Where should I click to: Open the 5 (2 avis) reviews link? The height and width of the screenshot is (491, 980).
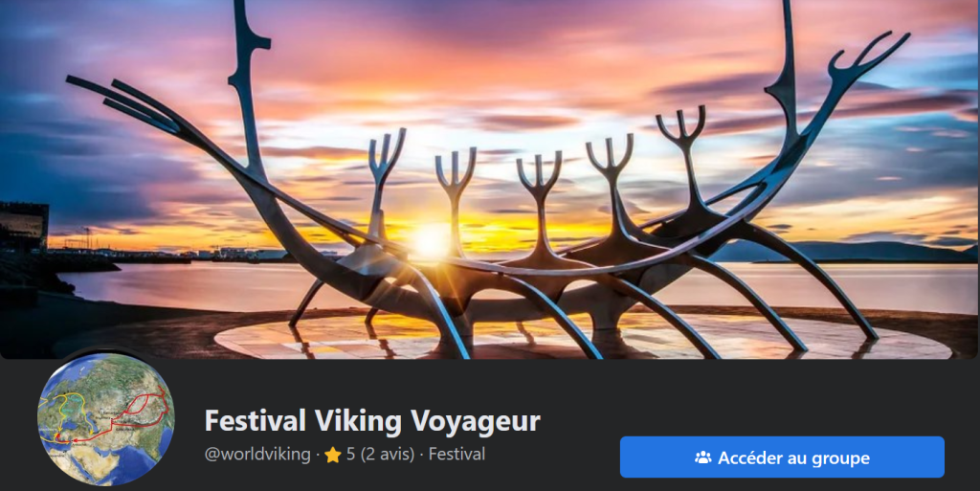[380, 454]
